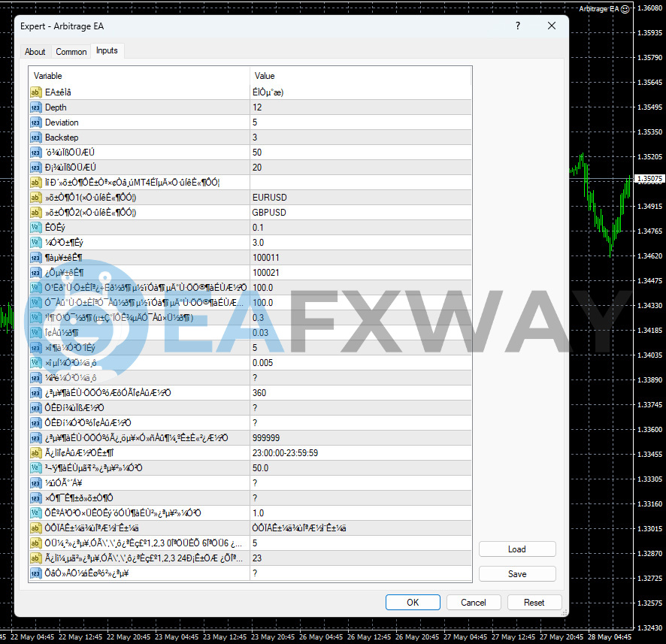Click the string icon in the EURUSD row
This screenshot has height=644, width=666.
point(35,198)
